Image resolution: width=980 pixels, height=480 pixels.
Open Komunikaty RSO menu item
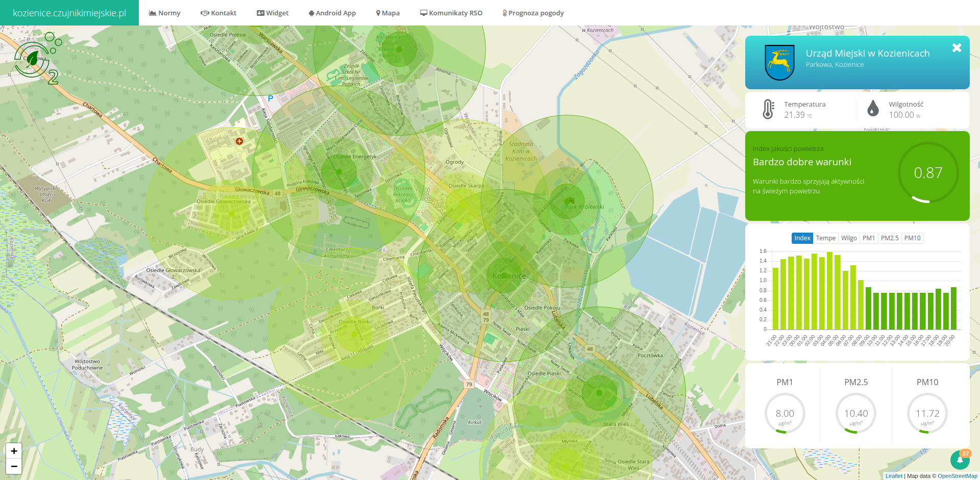(451, 13)
